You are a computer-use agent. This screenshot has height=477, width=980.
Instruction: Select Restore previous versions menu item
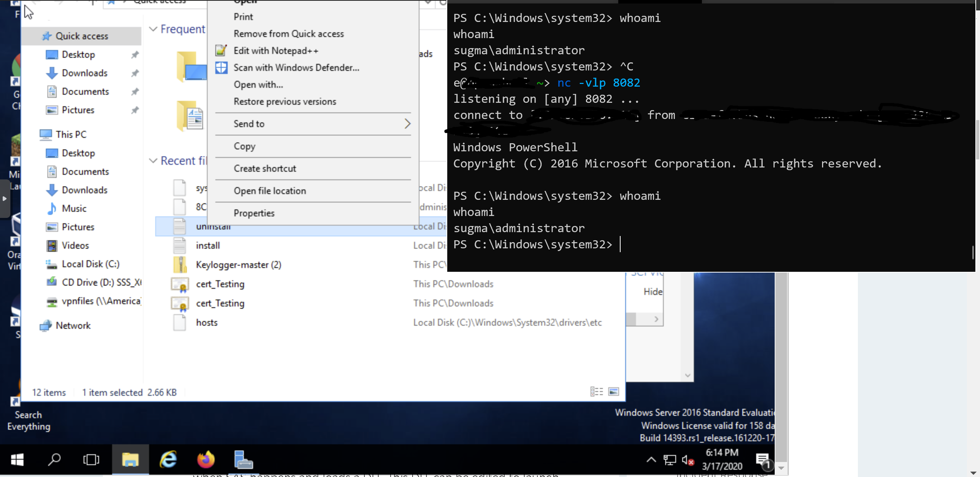[285, 101]
